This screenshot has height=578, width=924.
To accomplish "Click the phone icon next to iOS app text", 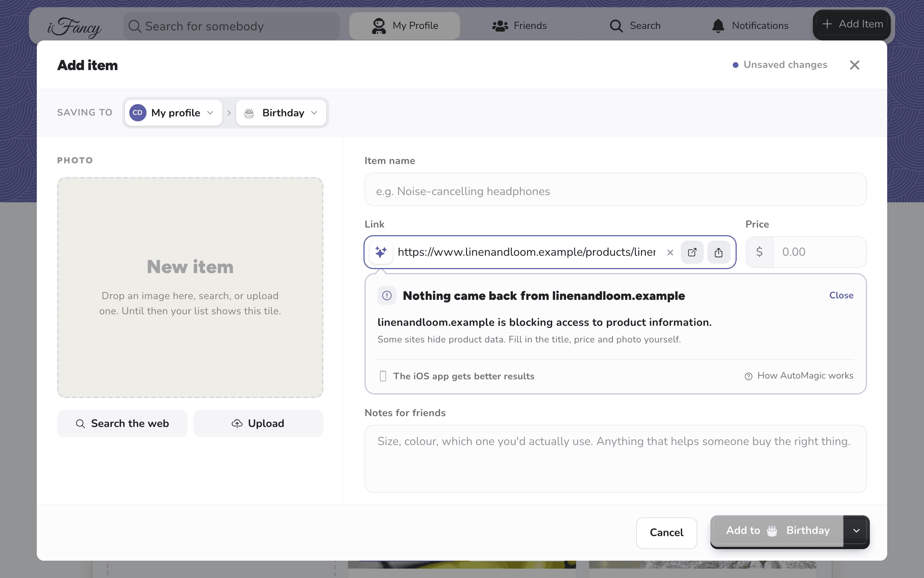I will pyautogui.click(x=383, y=376).
